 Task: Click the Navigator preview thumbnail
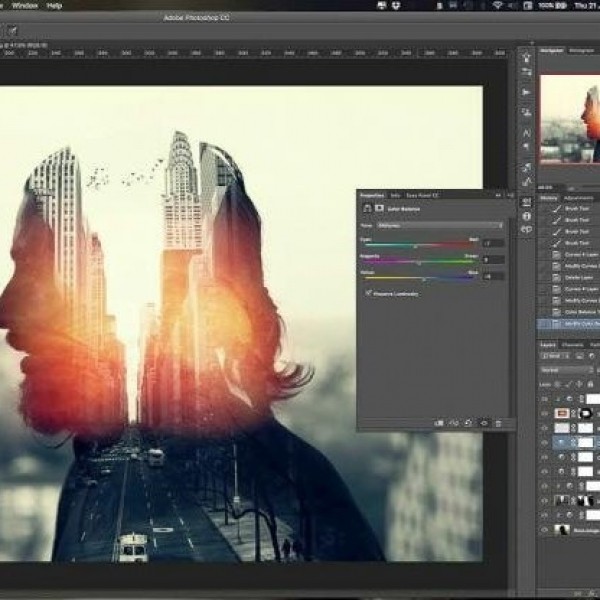[570, 117]
